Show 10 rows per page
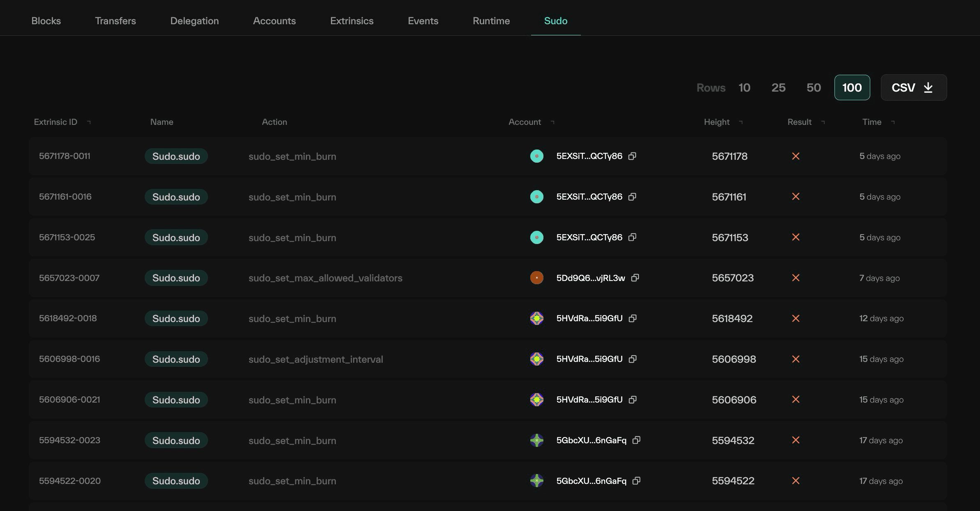Image resolution: width=980 pixels, height=511 pixels. click(744, 87)
